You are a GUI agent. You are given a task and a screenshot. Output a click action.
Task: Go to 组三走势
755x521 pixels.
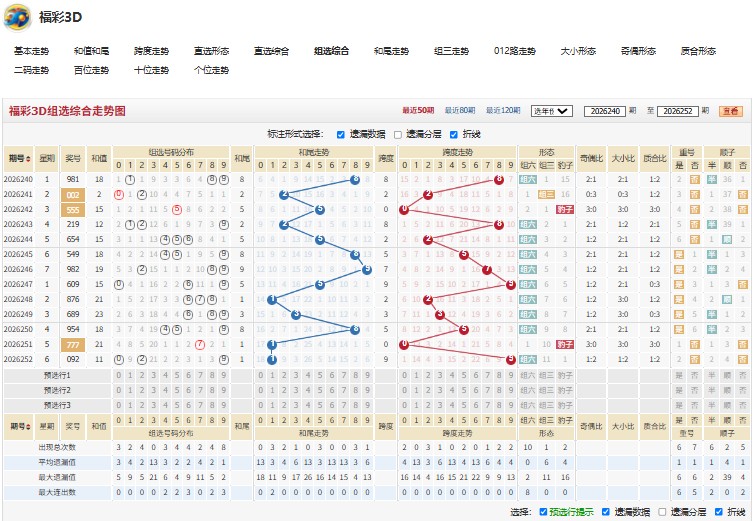(x=451, y=51)
